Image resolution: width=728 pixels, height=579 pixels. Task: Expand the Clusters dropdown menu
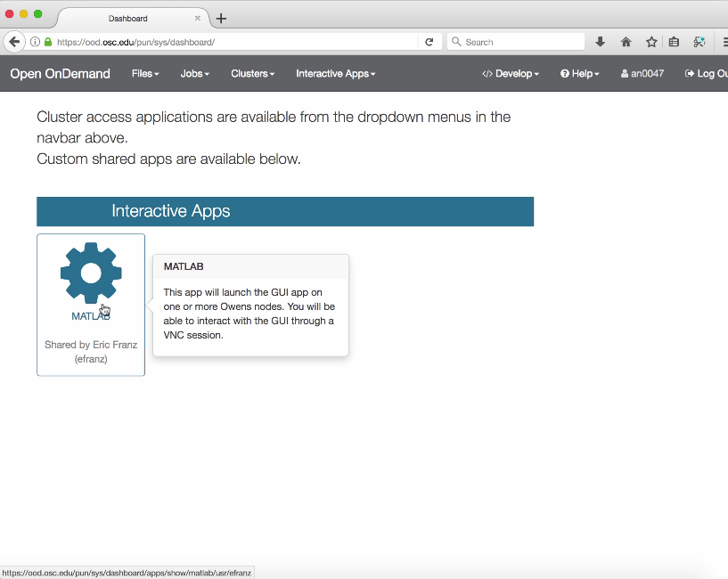[252, 74]
